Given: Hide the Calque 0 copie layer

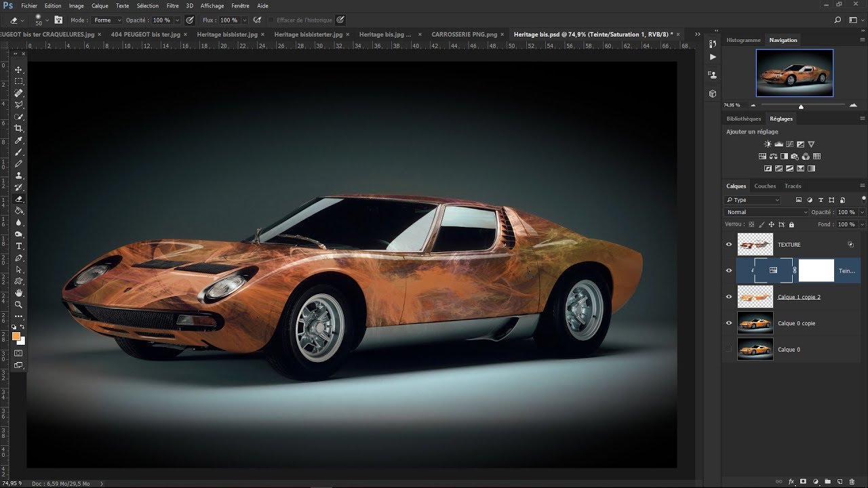Looking at the screenshot, I should tap(729, 323).
